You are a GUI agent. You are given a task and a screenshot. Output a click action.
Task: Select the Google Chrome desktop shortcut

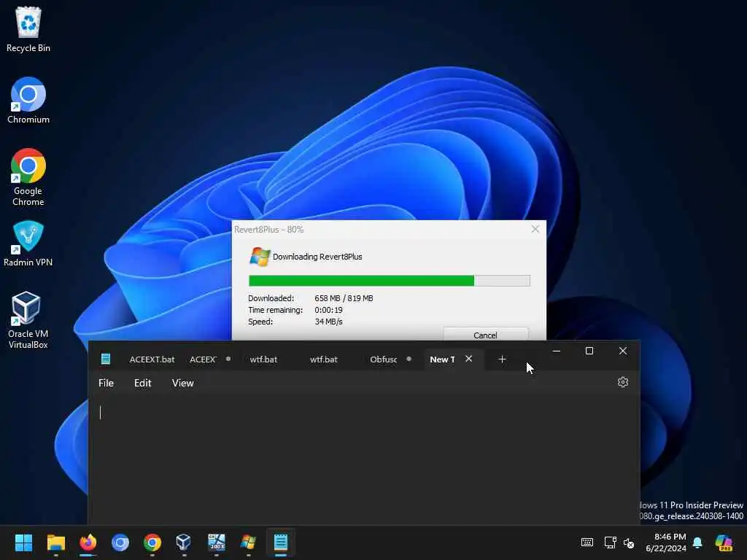pos(28,177)
